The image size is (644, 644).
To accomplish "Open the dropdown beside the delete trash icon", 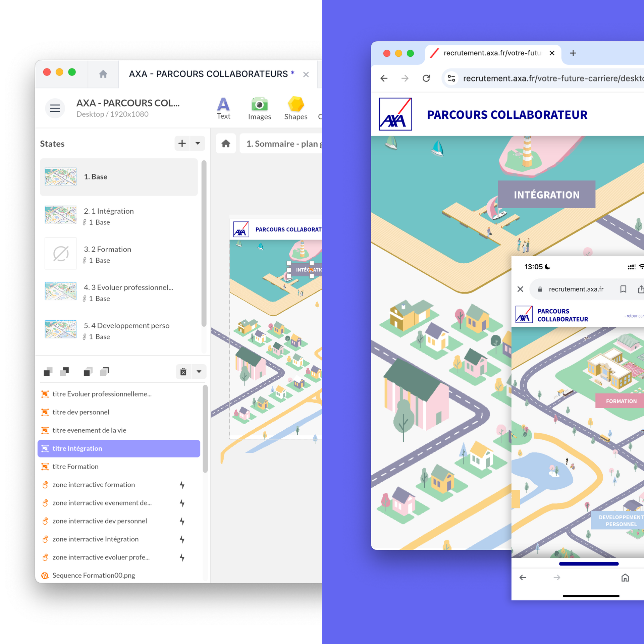I will tap(199, 372).
